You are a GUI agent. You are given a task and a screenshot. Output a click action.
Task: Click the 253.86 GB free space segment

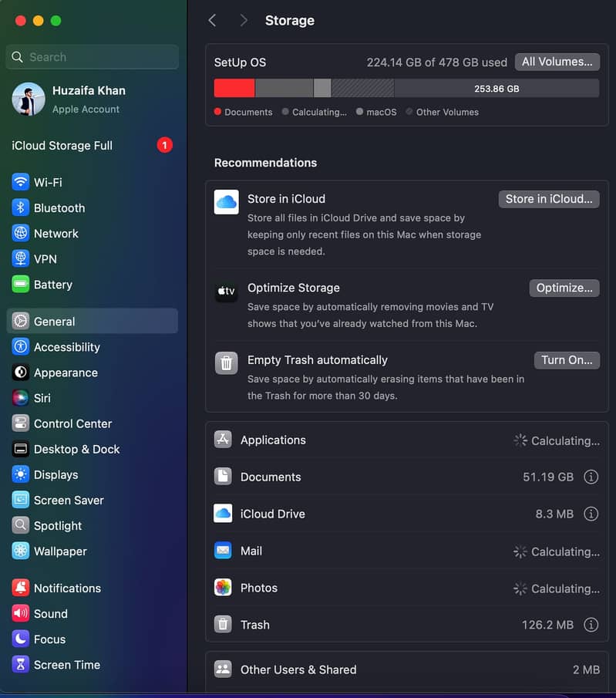tap(497, 88)
